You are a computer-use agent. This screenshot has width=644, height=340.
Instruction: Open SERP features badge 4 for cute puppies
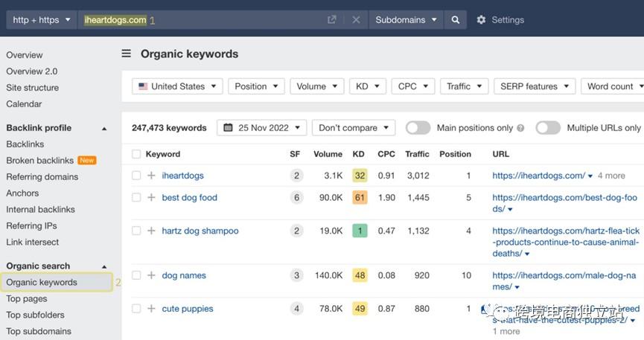coord(296,309)
